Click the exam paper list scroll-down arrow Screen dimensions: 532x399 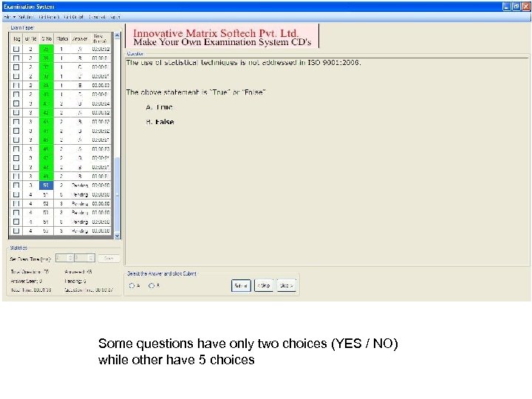[x=117, y=236]
